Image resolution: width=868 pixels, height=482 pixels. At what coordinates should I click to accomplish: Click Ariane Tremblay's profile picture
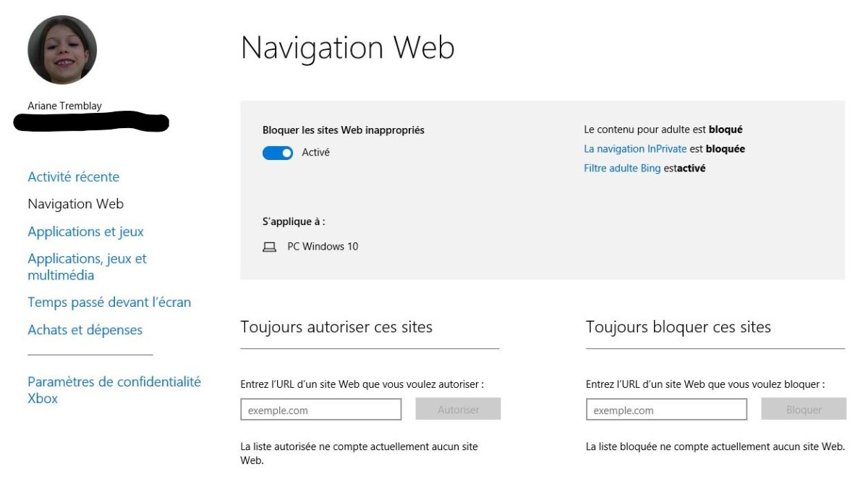click(62, 50)
